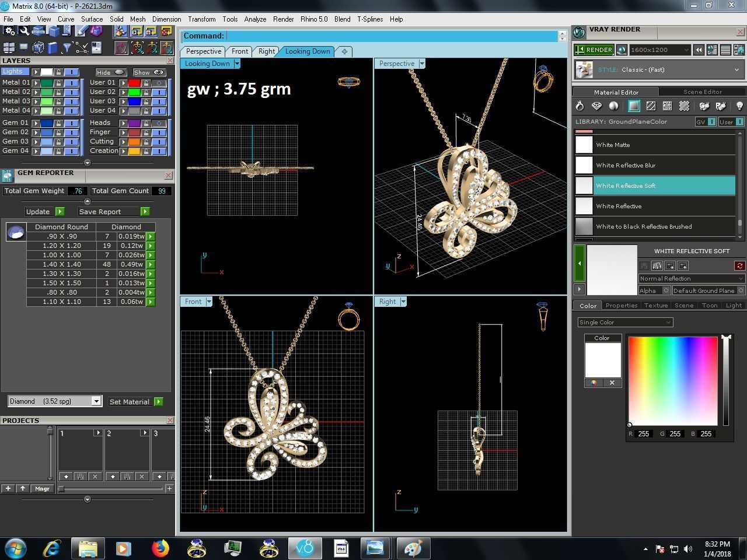Open the render resolution 1600x1200 dropdown
The width and height of the screenshot is (747, 560).
click(x=660, y=50)
